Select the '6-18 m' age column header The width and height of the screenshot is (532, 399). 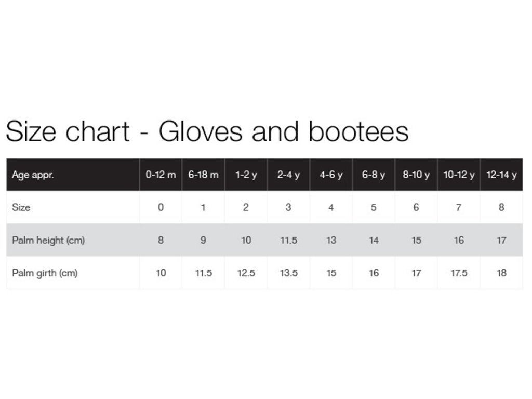(x=203, y=175)
